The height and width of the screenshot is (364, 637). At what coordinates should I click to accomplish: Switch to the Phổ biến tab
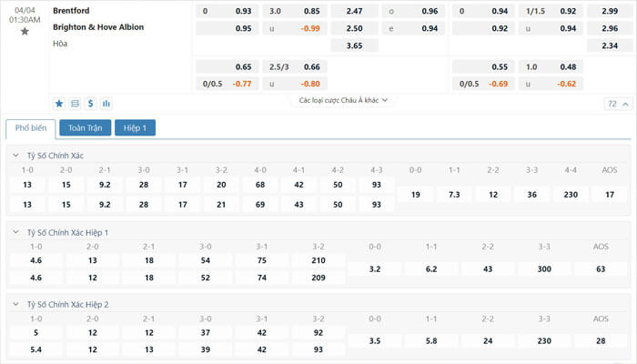point(31,128)
